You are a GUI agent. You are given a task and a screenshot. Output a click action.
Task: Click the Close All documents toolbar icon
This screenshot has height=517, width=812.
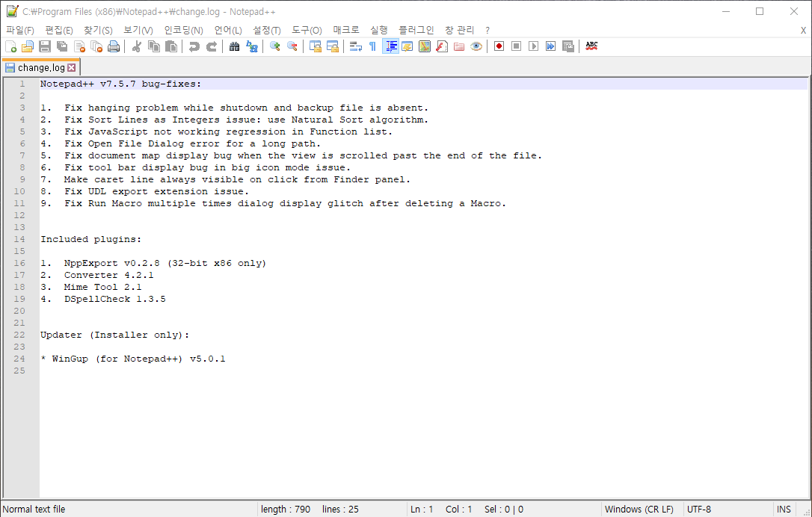[96, 46]
